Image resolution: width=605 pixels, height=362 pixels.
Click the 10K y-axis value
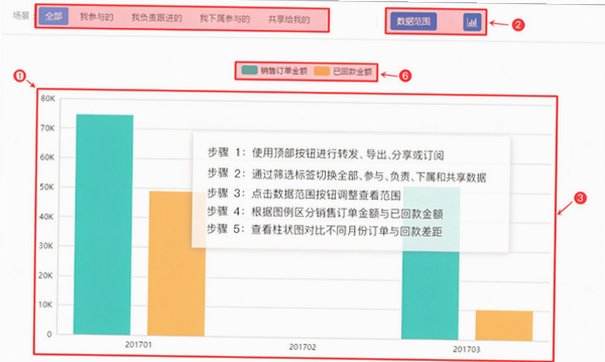tap(45, 304)
